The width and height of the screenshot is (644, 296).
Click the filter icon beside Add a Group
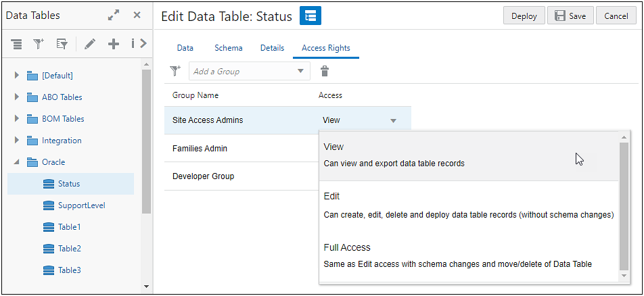click(175, 71)
